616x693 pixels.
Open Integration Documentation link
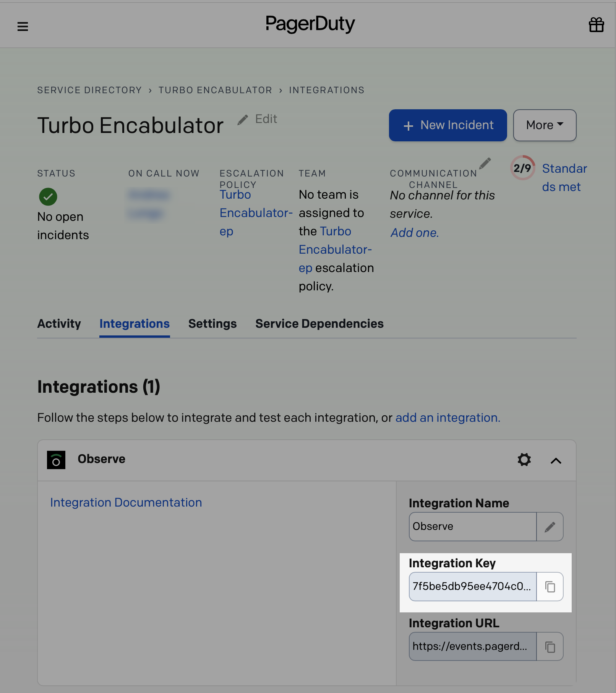pyautogui.click(x=126, y=503)
